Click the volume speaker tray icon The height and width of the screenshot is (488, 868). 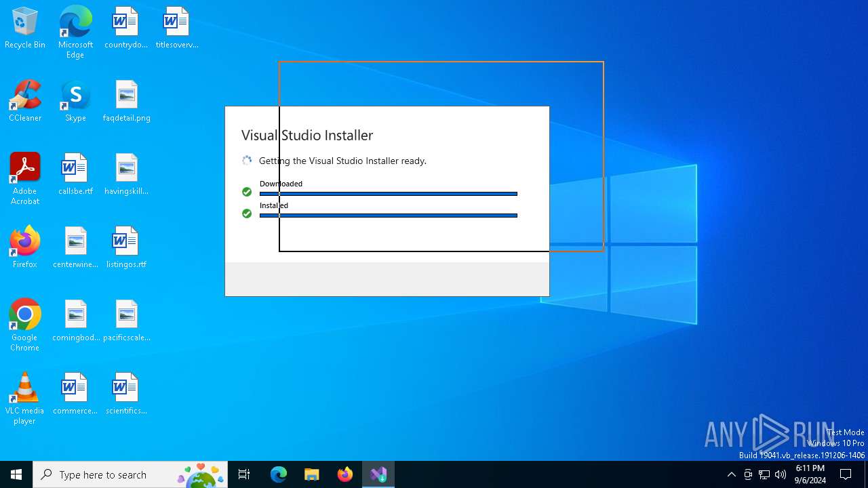pos(781,474)
